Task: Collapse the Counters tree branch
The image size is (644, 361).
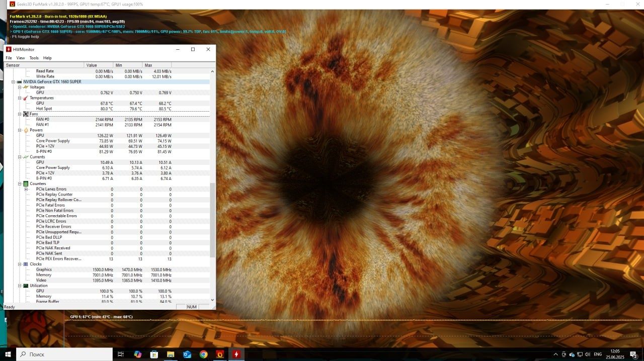Action: [x=20, y=184]
